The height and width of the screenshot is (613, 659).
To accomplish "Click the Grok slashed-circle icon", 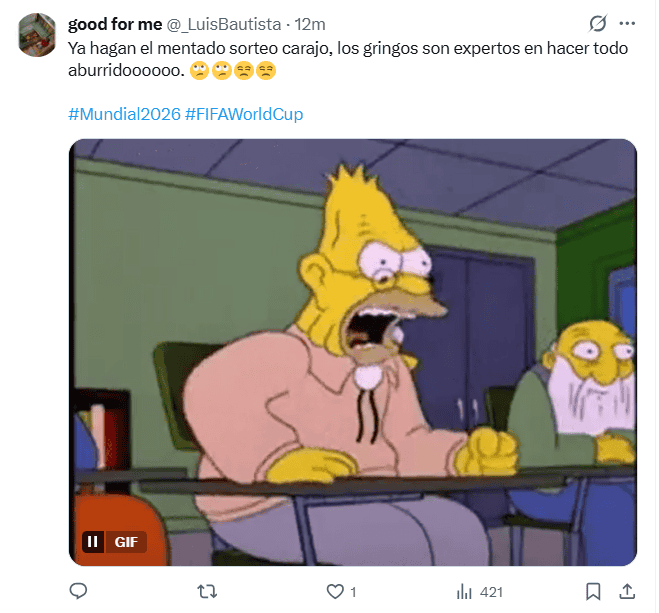I will pyautogui.click(x=598, y=24).
